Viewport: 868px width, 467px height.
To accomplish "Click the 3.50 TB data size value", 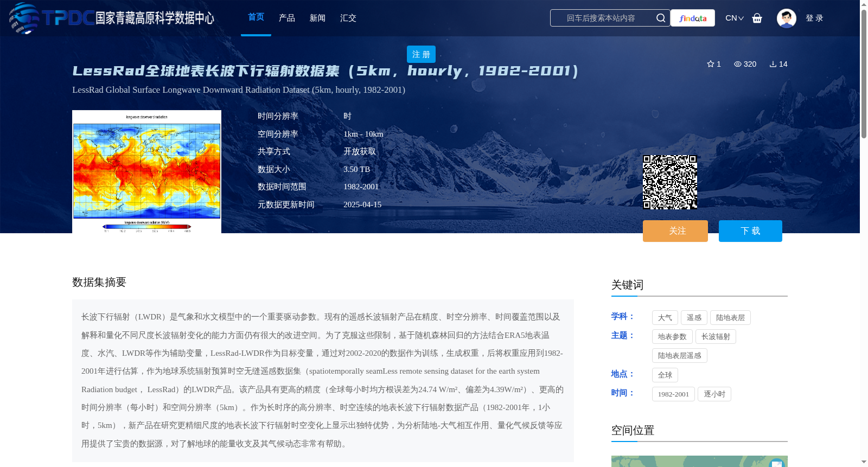I will tap(356, 169).
